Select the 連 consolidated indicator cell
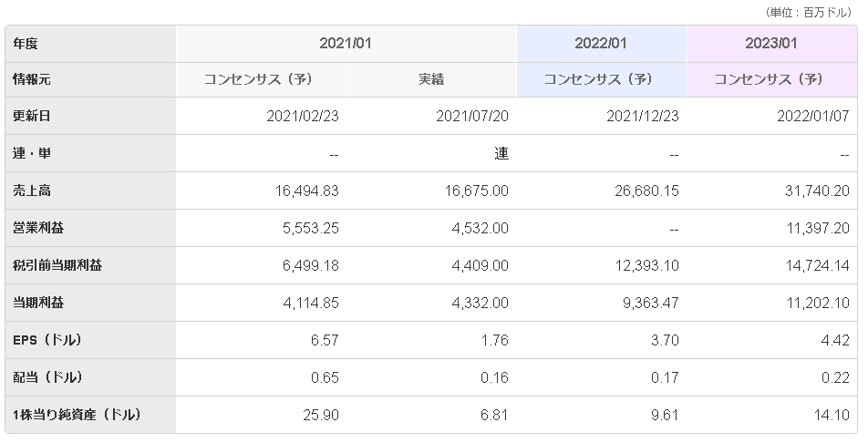Viewport: 868px width, 443px height. coord(501,154)
